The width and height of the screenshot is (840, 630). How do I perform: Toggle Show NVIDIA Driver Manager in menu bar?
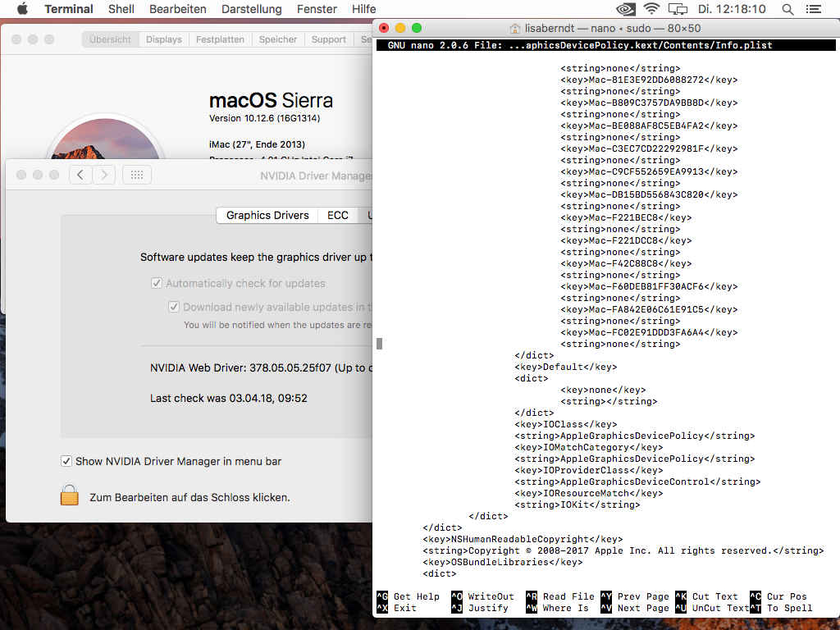66,461
